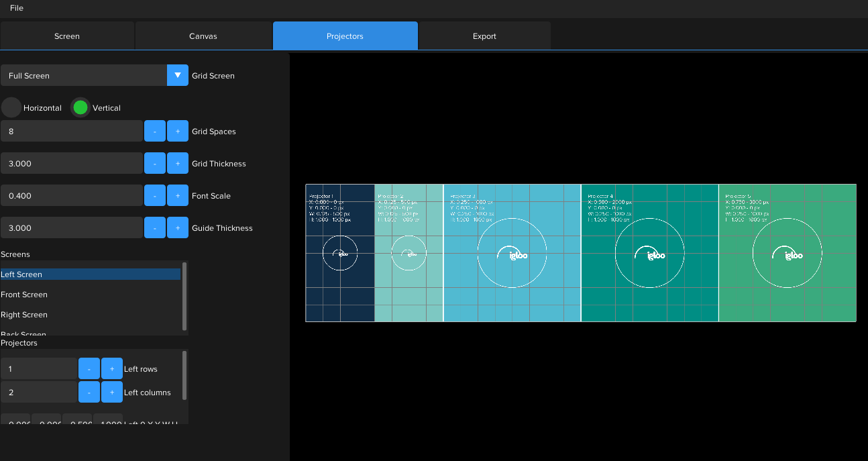Image resolution: width=868 pixels, height=461 pixels.
Task: Select the Horizontal radio option
Action: click(x=11, y=107)
